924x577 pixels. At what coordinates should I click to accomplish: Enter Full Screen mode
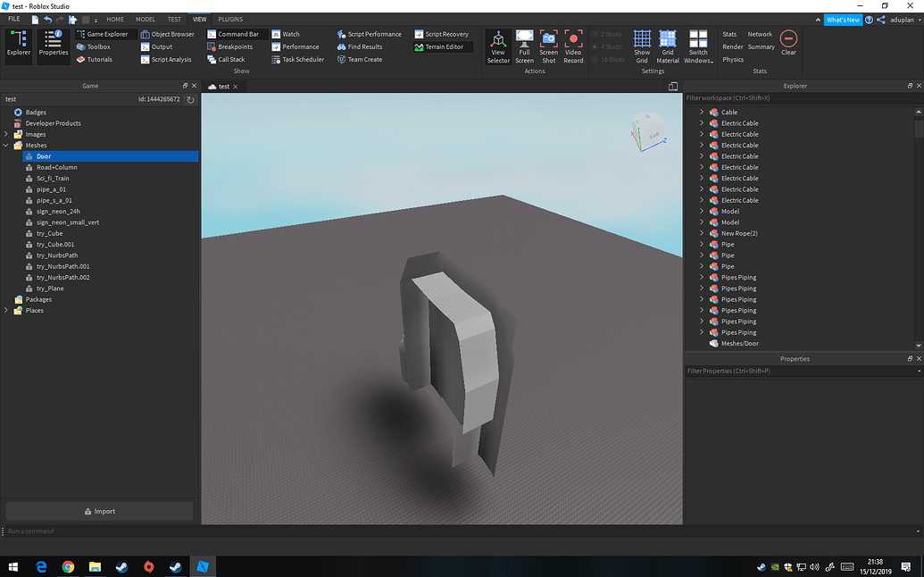524,46
